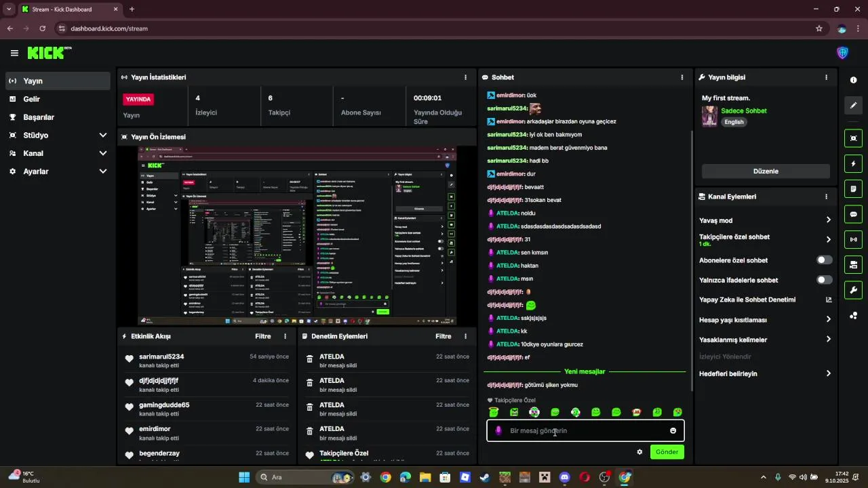Click sarimarul5234 in Etkinlik Akışı

pos(161,357)
